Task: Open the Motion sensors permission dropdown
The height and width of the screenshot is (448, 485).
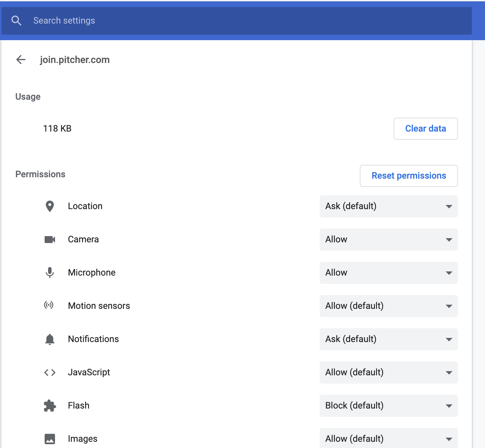Action: click(x=388, y=306)
